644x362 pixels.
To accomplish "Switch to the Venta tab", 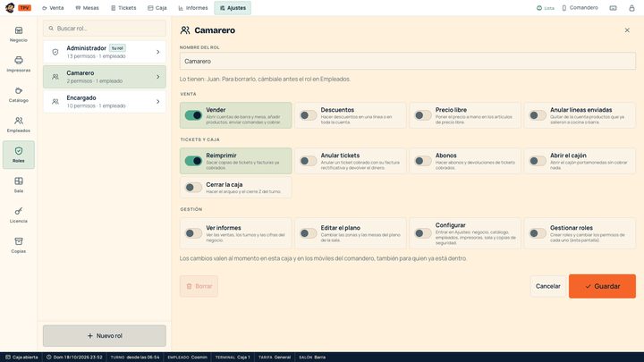I will coord(53,8).
